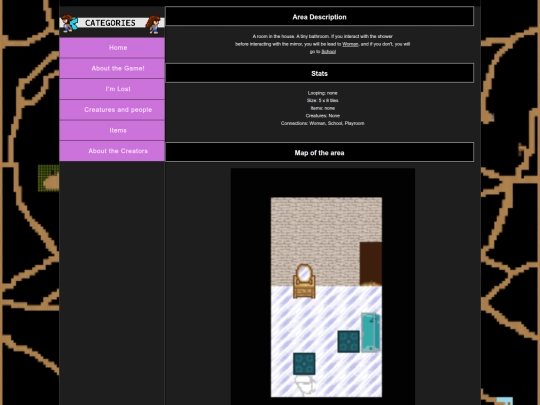Click the white toilet on the map

click(304, 385)
